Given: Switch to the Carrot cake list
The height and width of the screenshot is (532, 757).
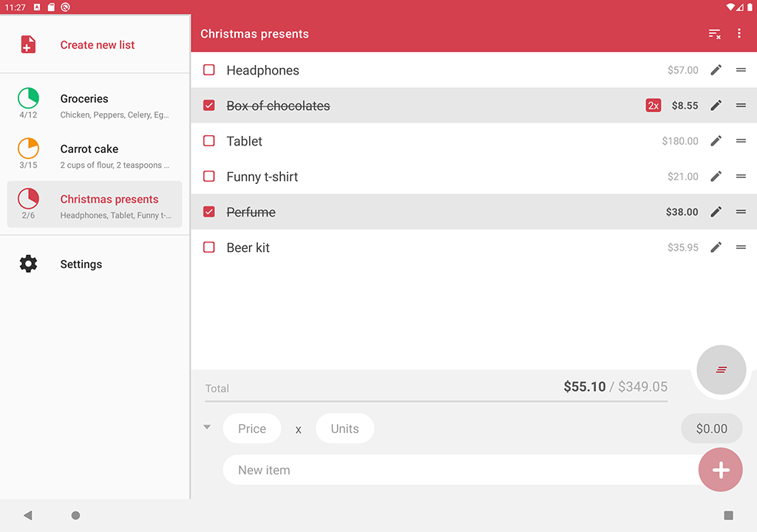Looking at the screenshot, I should [x=95, y=155].
